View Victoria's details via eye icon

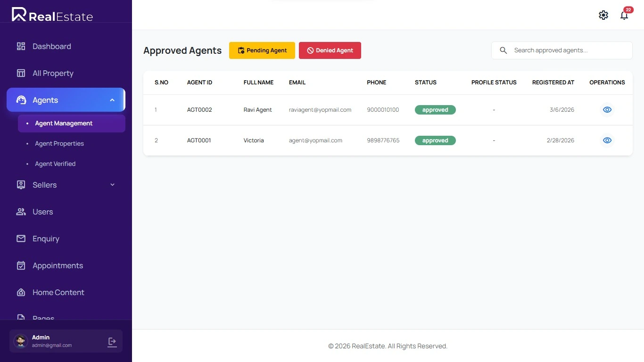click(x=607, y=140)
